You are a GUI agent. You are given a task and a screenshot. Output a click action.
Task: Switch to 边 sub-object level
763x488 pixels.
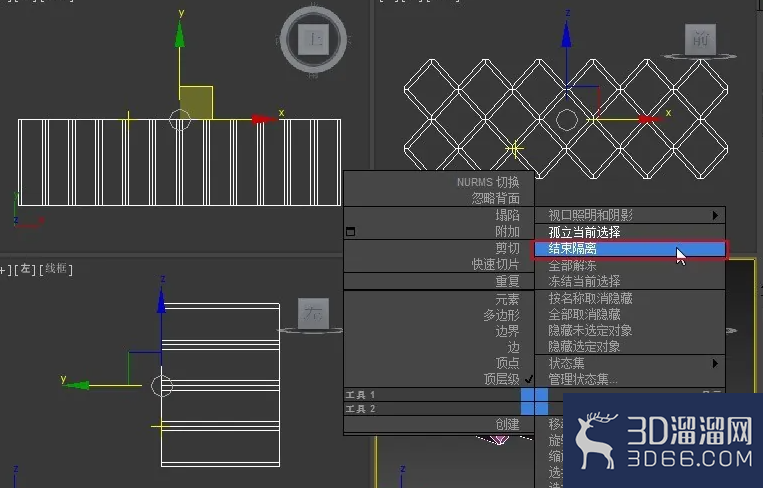pos(513,347)
